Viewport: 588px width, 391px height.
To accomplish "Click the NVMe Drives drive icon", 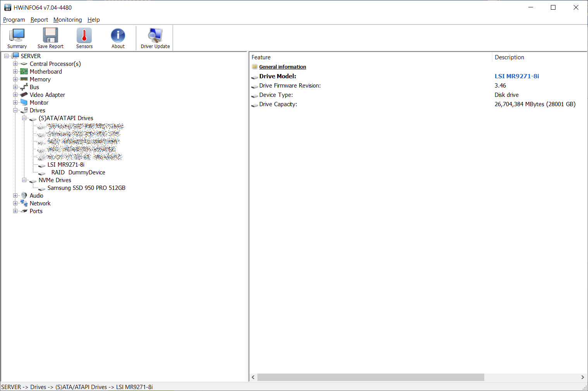I will pyautogui.click(x=33, y=181).
